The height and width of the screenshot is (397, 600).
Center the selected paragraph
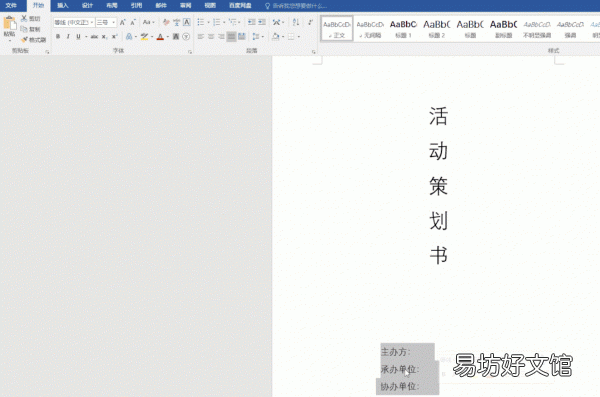tap(211, 37)
